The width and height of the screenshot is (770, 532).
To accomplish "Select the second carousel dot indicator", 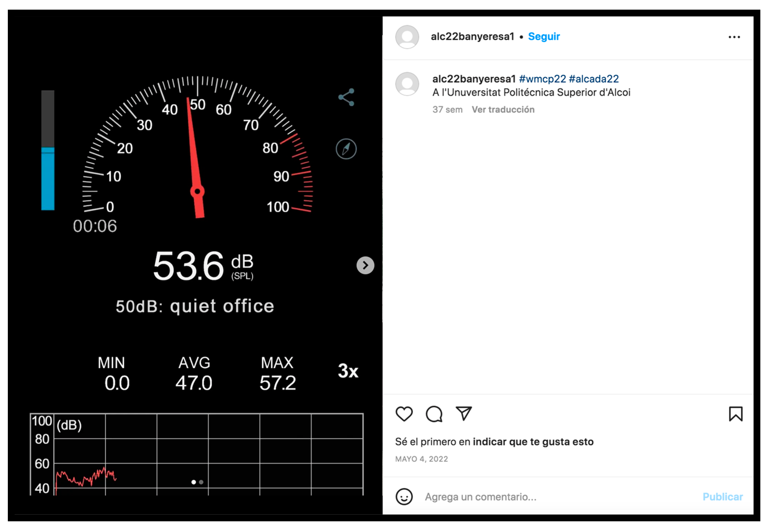I will tap(201, 482).
